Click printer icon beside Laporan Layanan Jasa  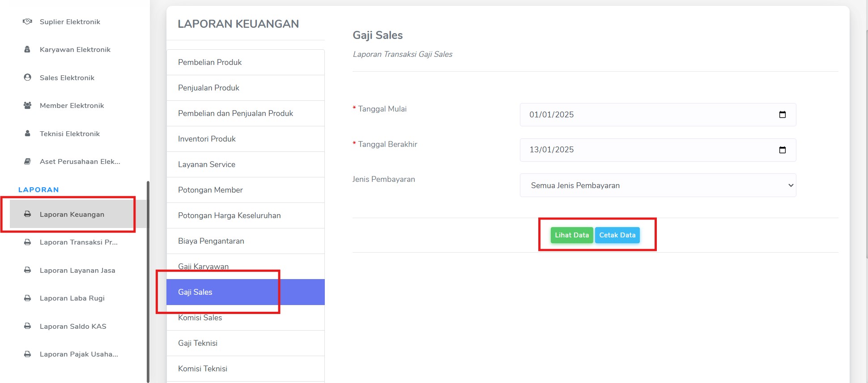point(27,270)
